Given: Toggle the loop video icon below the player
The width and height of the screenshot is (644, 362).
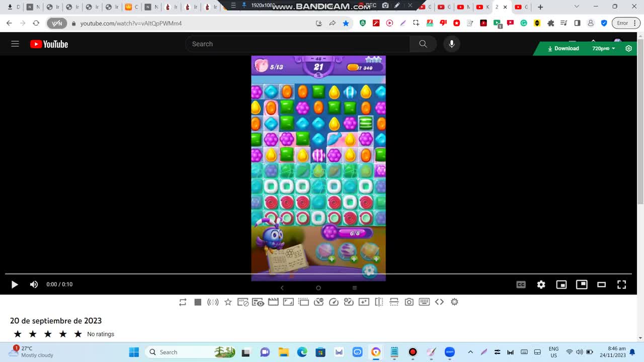Looking at the screenshot, I should 183,302.
